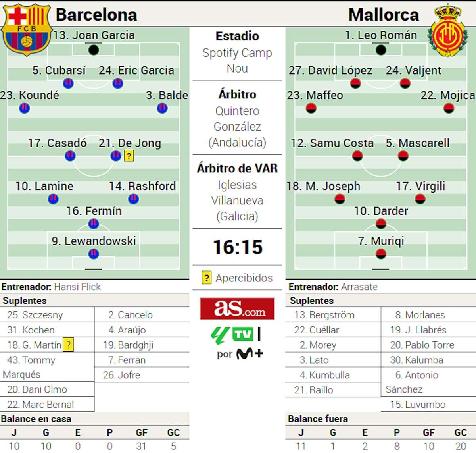Click the Mallorca club crest logo
476x453 pixels.
tap(447, 32)
